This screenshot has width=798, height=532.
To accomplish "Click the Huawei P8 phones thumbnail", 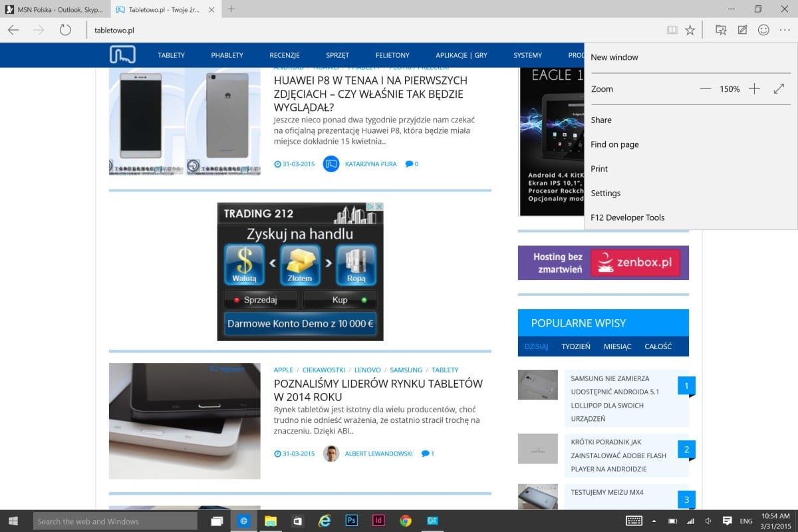I will pyautogui.click(x=185, y=120).
